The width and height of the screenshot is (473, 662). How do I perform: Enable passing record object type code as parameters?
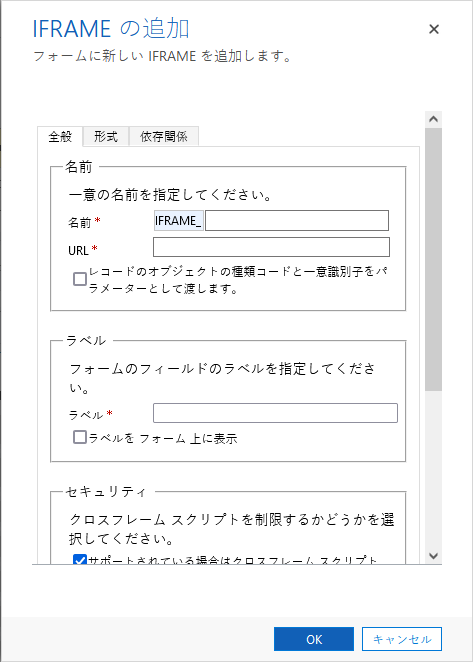click(x=80, y=279)
